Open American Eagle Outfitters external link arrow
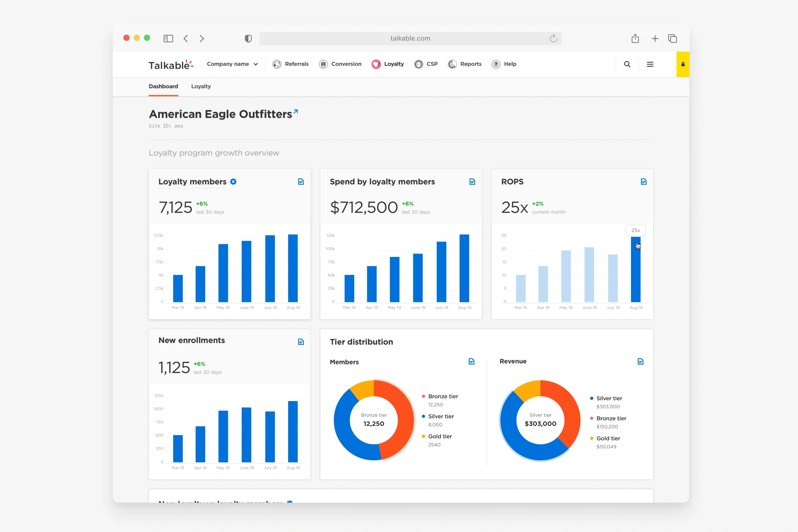 coord(296,112)
